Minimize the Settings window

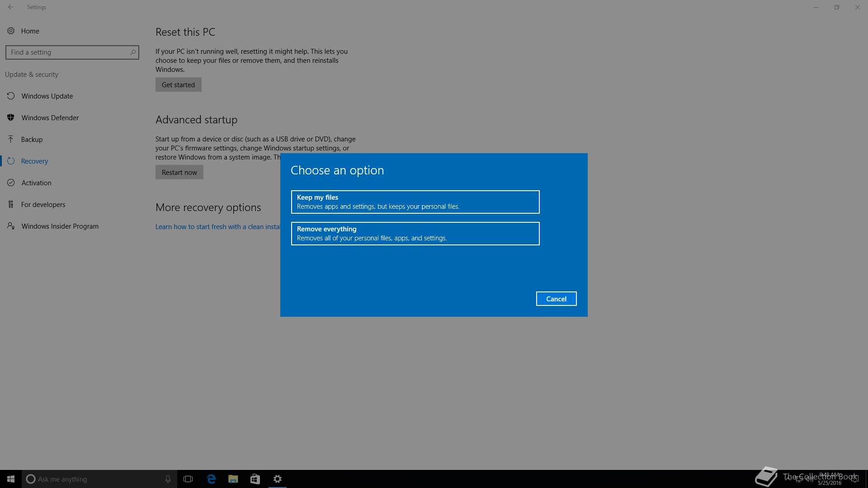click(x=816, y=7)
